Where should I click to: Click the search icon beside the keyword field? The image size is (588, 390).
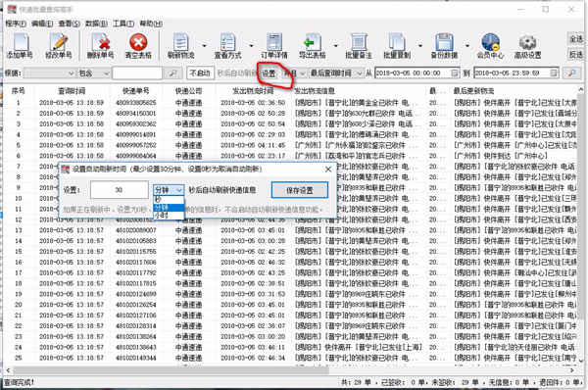pyautogui.click(x=172, y=73)
